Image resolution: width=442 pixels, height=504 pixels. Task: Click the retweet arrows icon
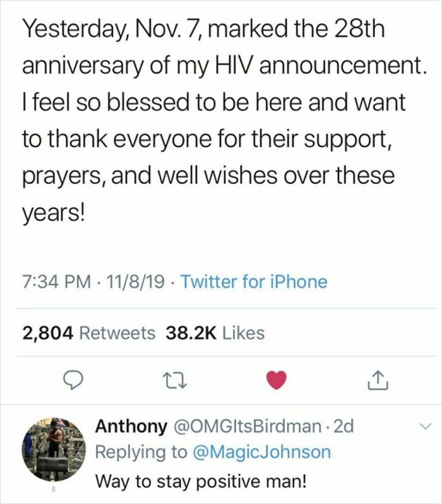(x=175, y=380)
